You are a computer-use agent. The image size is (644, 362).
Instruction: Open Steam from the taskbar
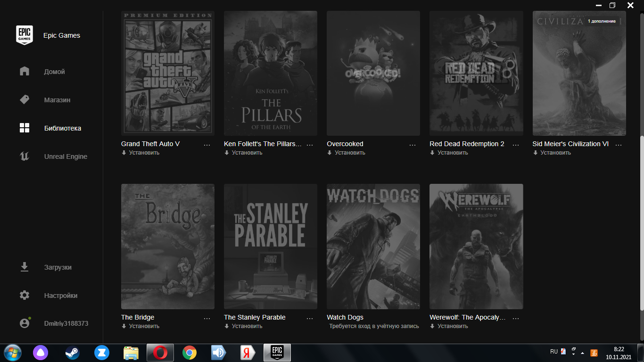point(72,353)
